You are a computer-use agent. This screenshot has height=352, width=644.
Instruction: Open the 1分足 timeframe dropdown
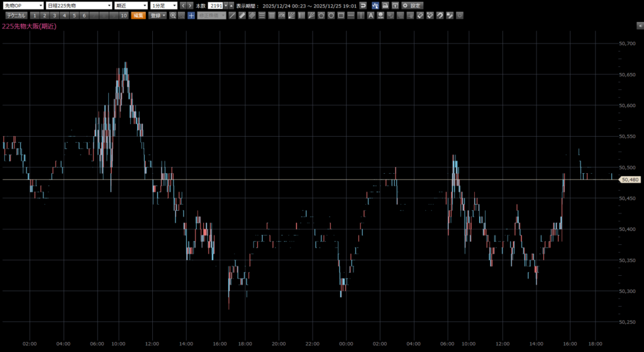[164, 5]
